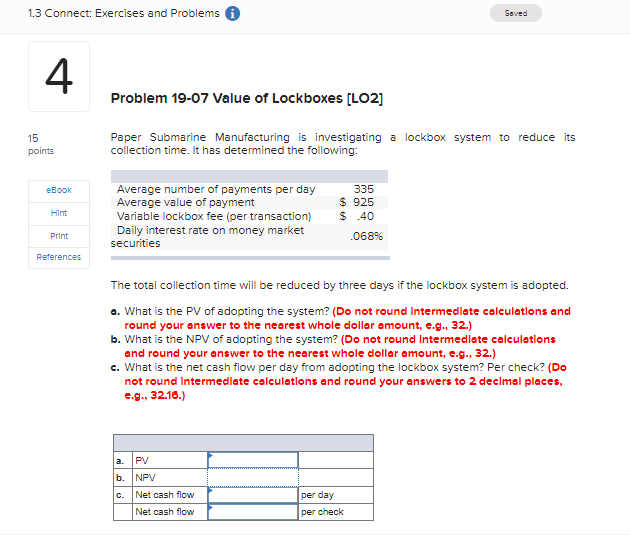
Task: Click the $ .40 variable lockbox fee value
Action: click(356, 216)
